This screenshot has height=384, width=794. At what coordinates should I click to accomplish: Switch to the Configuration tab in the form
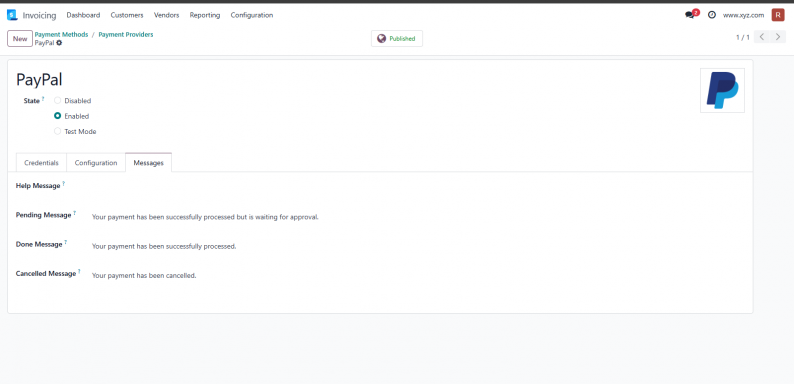(96, 163)
